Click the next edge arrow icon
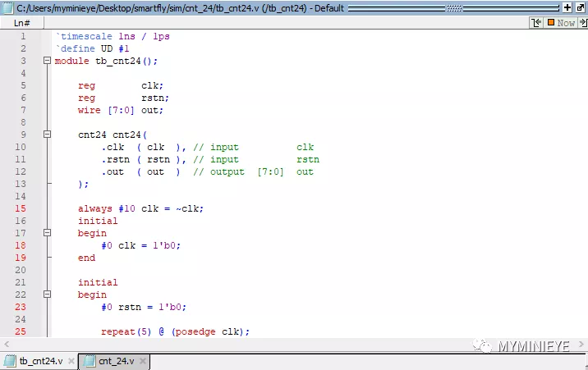The width and height of the screenshot is (588, 370). tap(583, 23)
